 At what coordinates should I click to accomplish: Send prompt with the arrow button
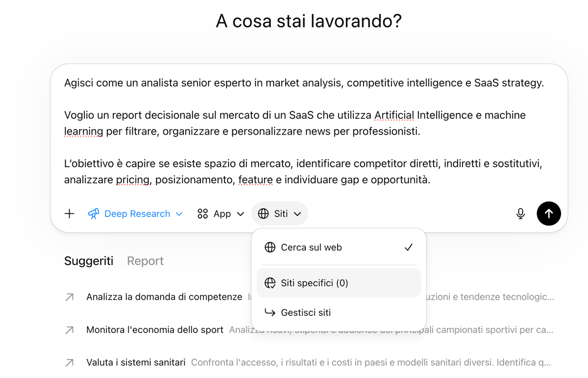[x=548, y=213]
